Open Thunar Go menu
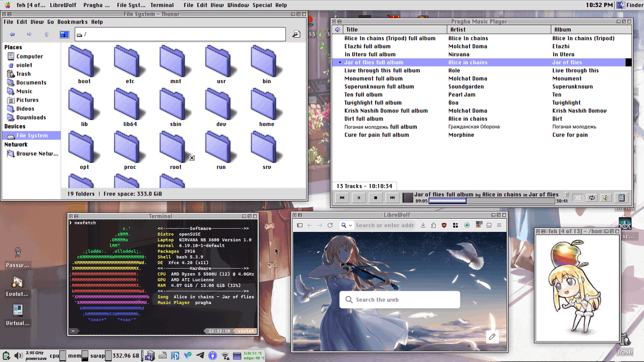This screenshot has width=644, height=362. (50, 22)
